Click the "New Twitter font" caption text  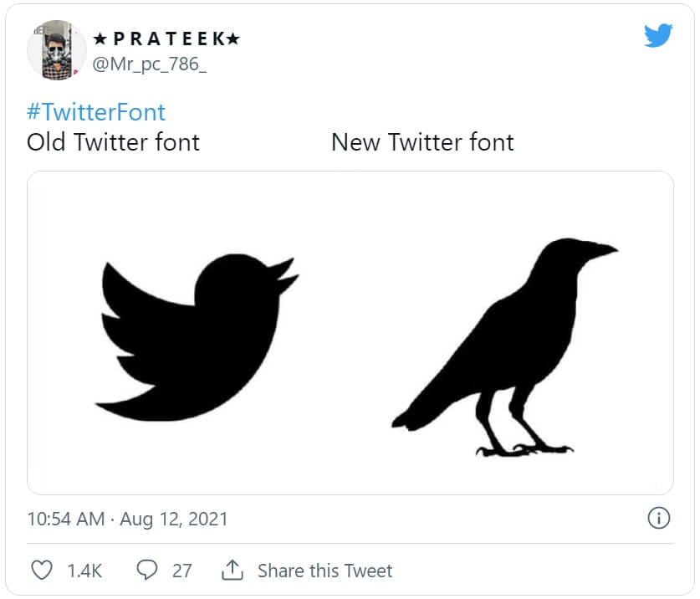click(422, 142)
